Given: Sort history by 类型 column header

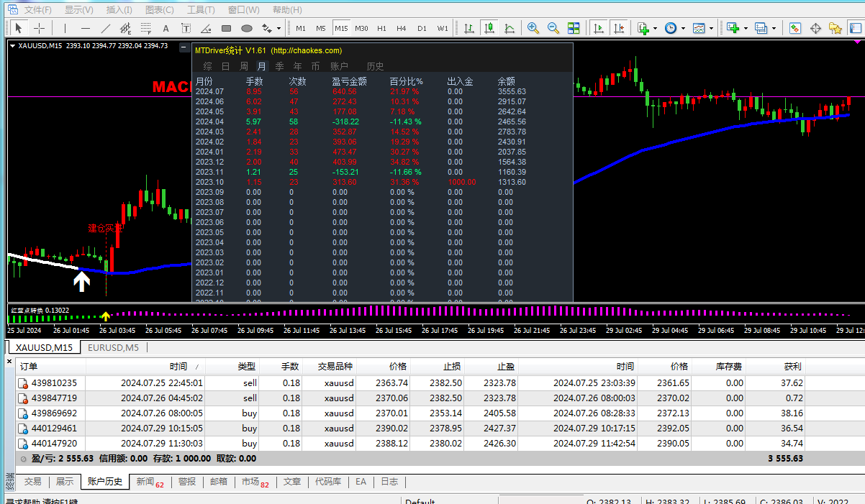Looking at the screenshot, I should [x=246, y=367].
